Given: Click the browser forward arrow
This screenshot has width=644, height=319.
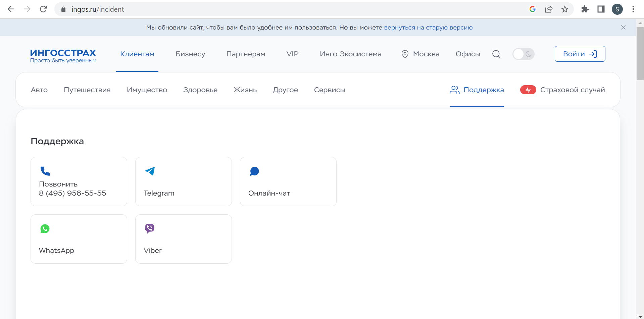Looking at the screenshot, I should [27, 9].
